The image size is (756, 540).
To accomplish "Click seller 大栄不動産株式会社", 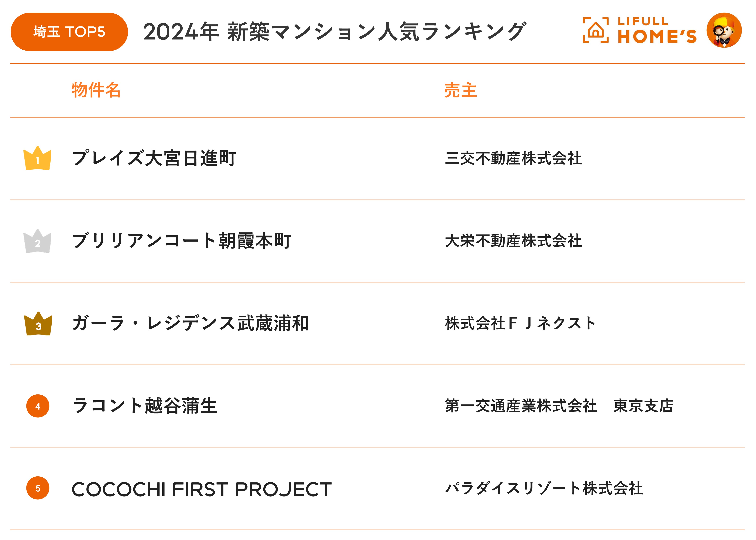I will [513, 241].
